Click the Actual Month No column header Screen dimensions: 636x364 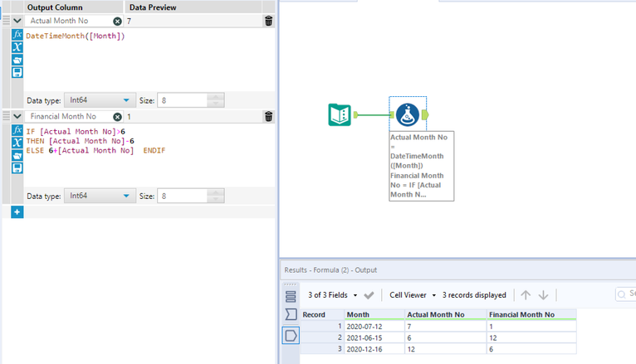(446, 314)
